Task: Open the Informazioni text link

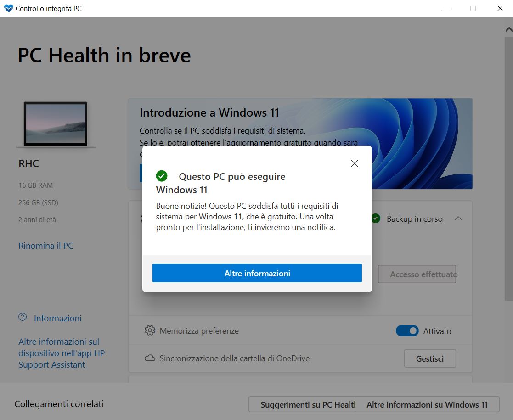Action: pos(57,318)
